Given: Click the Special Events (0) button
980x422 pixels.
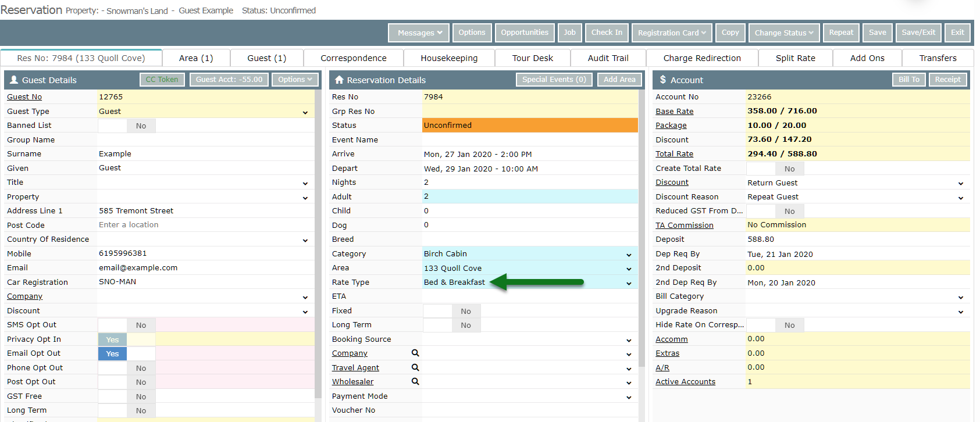Looking at the screenshot, I should point(554,80).
